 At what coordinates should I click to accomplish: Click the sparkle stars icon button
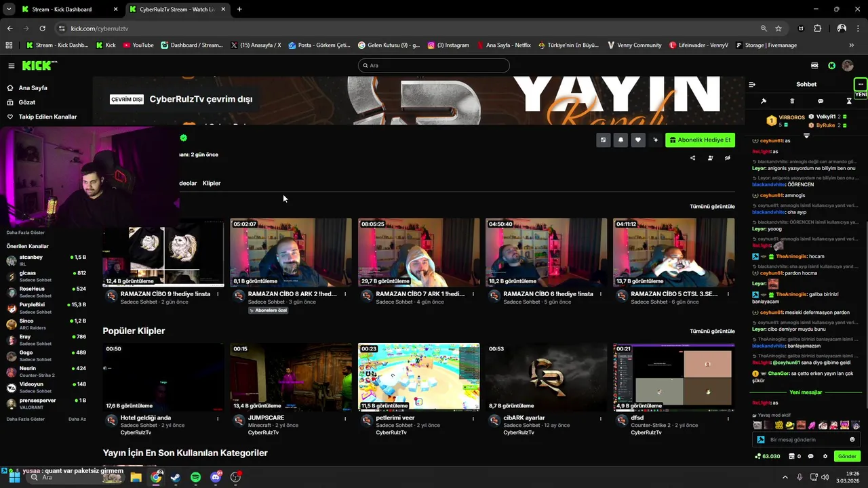click(655, 140)
